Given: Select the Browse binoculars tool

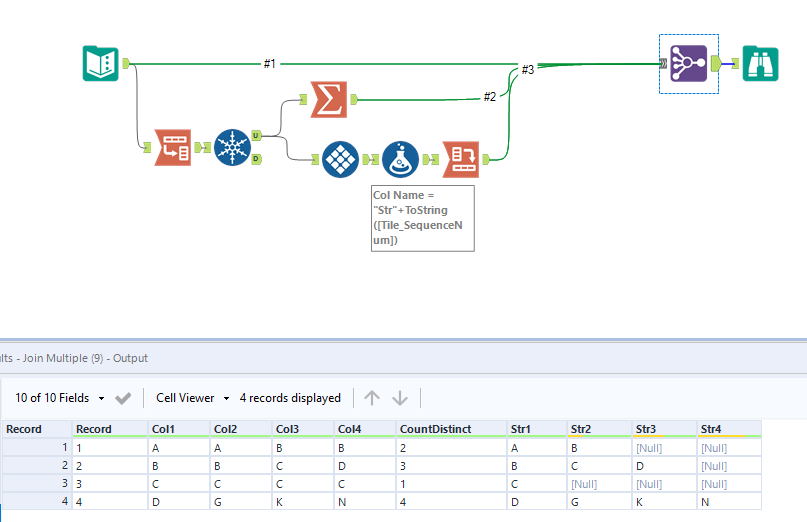Looking at the screenshot, I should tap(760, 64).
